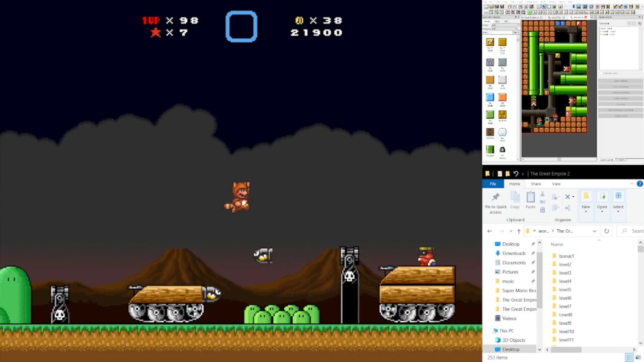The width and height of the screenshot is (644, 362).
Task: Select the level2 folder
Action: pos(565,264)
